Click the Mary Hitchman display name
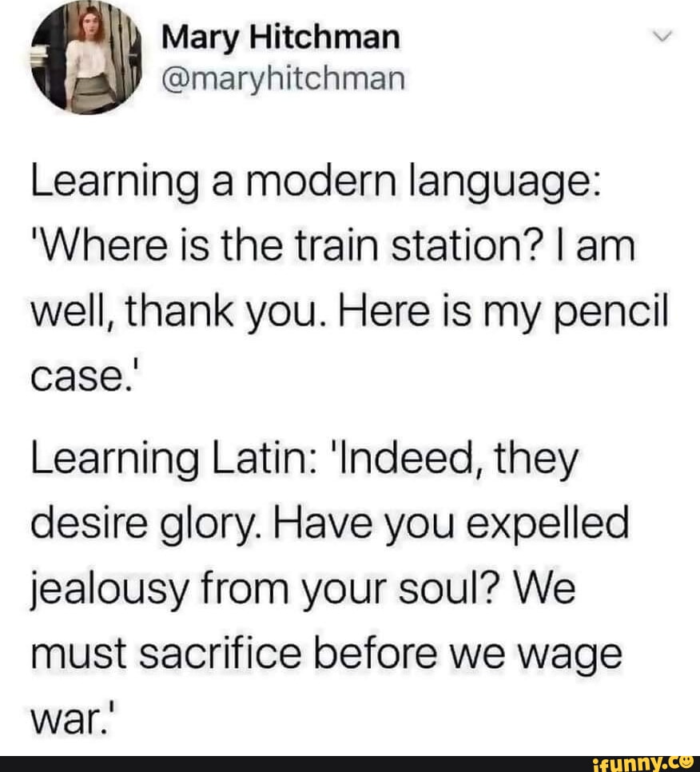Image resolution: width=700 pixels, height=772 pixels. click(280, 38)
